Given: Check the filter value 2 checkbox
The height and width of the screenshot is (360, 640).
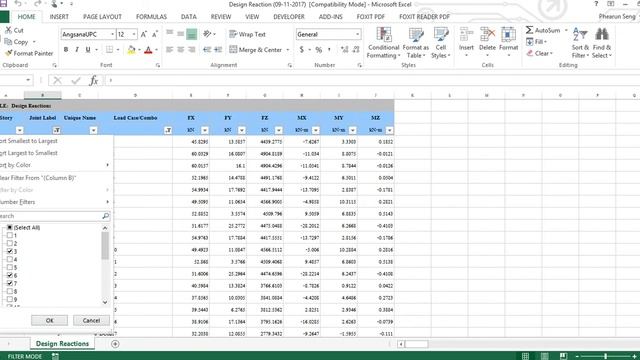Looking at the screenshot, I should point(9,243).
